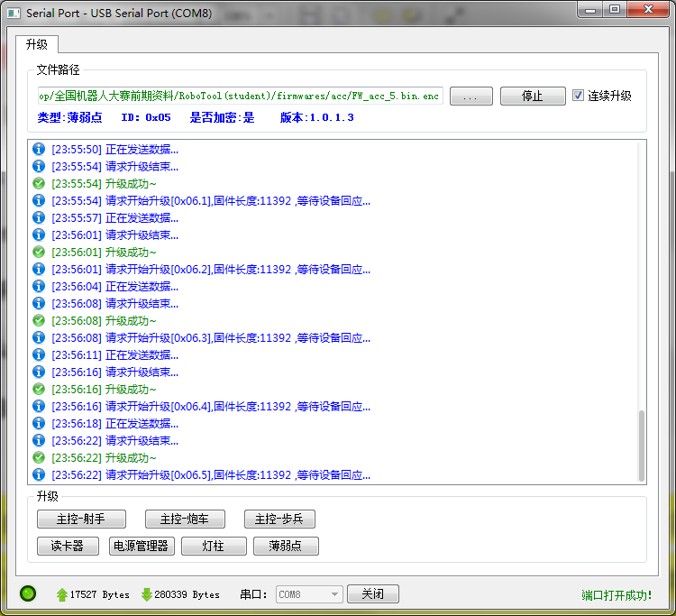This screenshot has width=676, height=616.
Task: Switch to the 升级 tab
Action: pyautogui.click(x=37, y=44)
